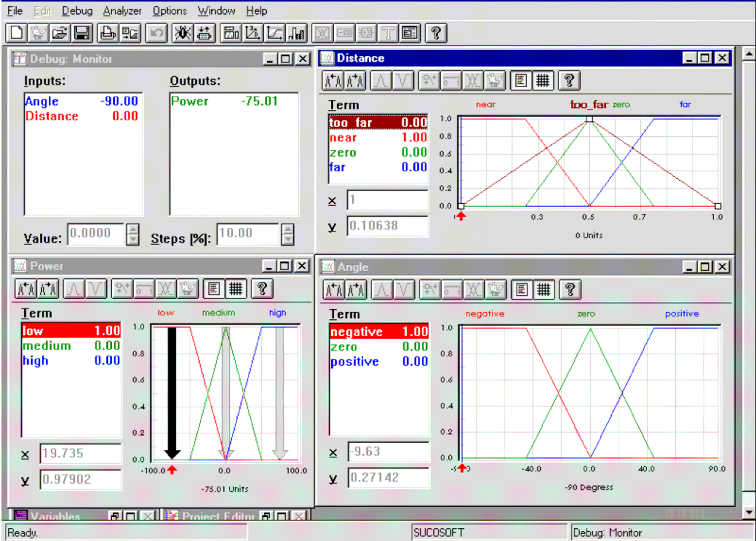The image size is (756, 541).
Task: Open the Options menu
Action: (x=169, y=10)
